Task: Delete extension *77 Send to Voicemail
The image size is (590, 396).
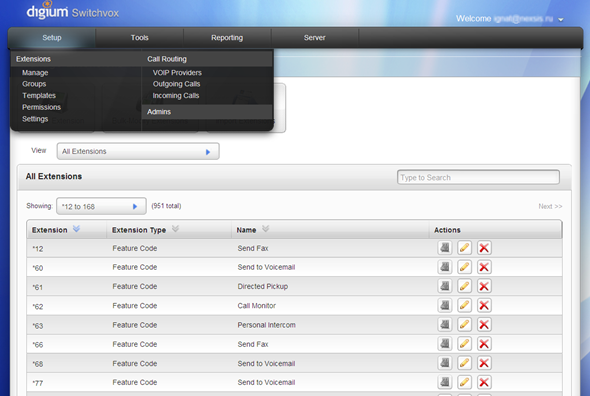Action: click(484, 382)
